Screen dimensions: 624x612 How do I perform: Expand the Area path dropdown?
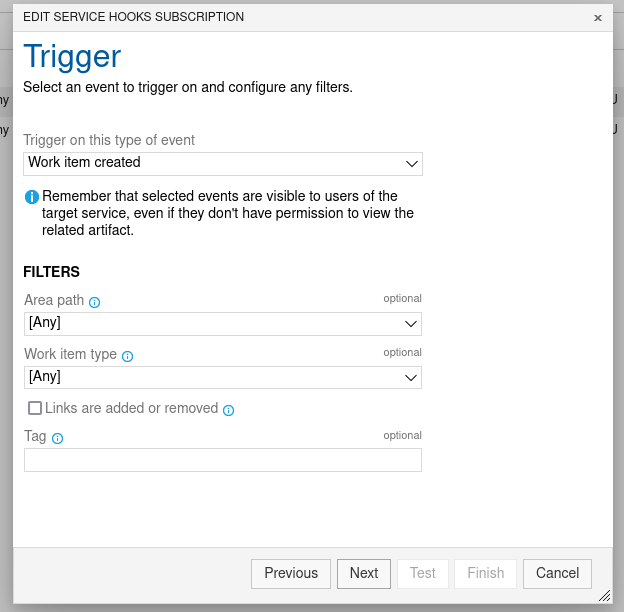pyautogui.click(x=223, y=323)
